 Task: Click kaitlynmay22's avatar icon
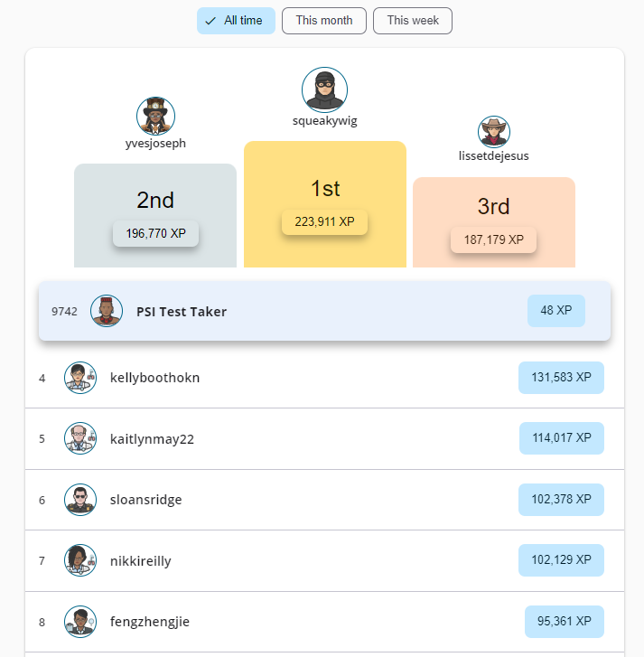pyautogui.click(x=80, y=438)
